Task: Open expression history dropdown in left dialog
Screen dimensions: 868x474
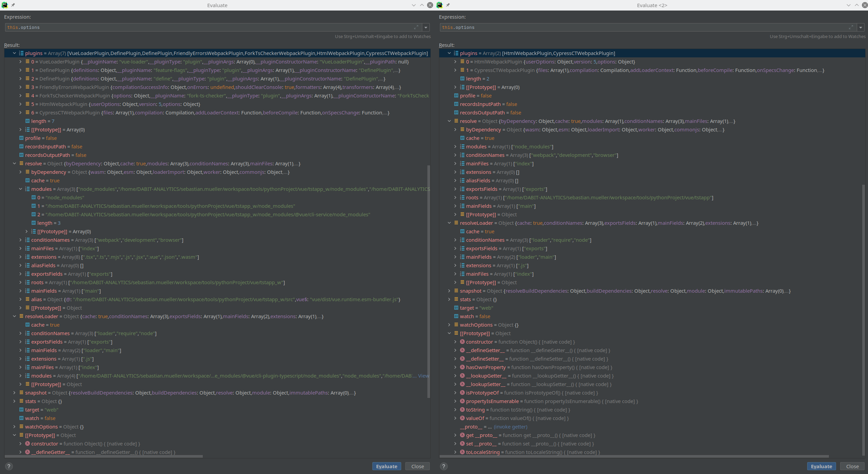Action: point(426,27)
